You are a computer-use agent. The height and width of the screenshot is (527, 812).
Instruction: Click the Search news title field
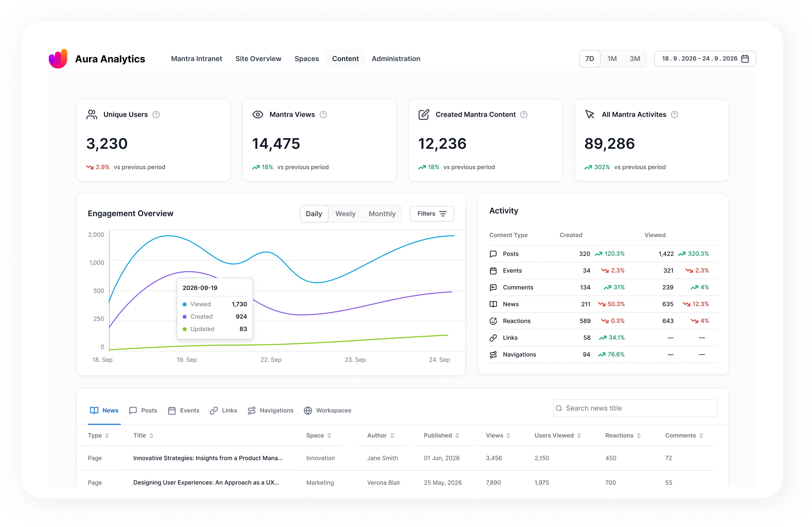coord(635,408)
